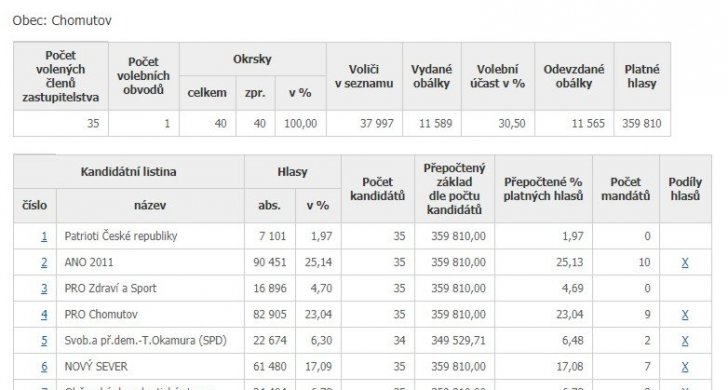This screenshot has width=728, height=390.
Task: Open candidate list number 3 link
Action: tap(44, 288)
